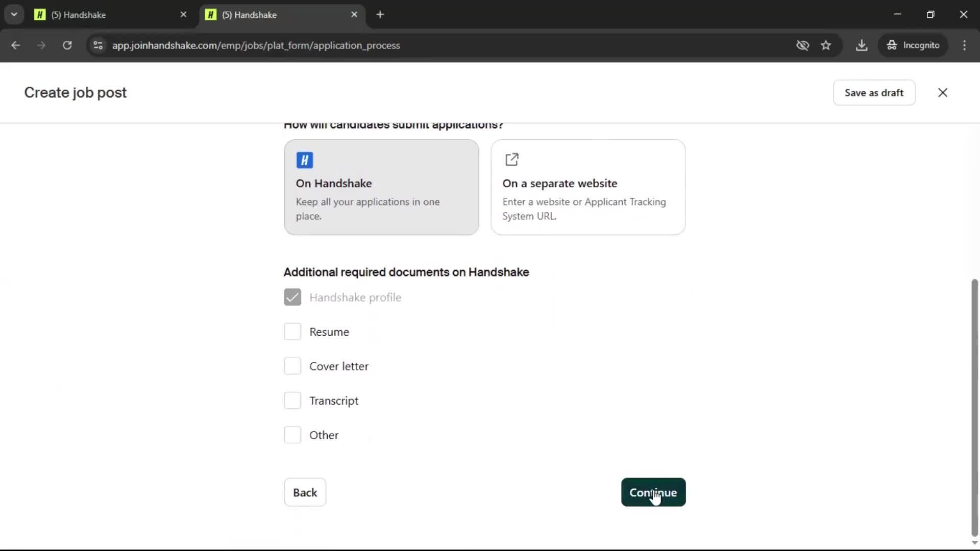This screenshot has height=551, width=980.
Task: Click the address bar URL
Action: click(256, 45)
